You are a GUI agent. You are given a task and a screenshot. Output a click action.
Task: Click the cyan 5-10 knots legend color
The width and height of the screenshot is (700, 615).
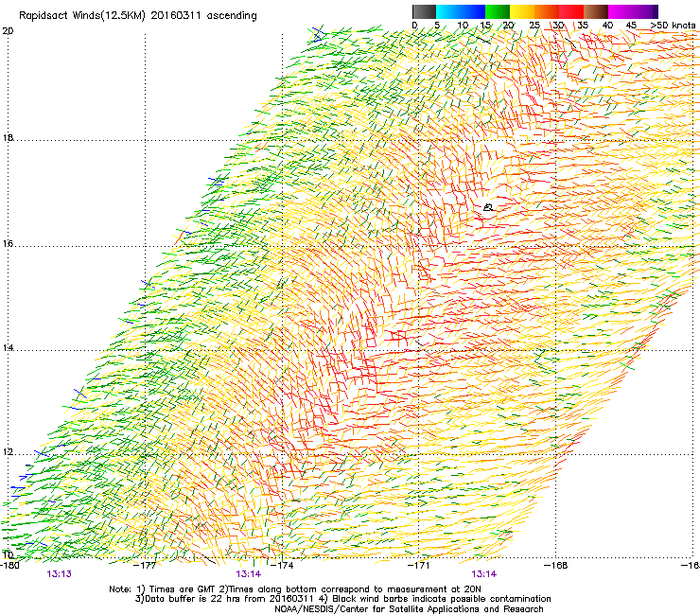click(x=448, y=11)
